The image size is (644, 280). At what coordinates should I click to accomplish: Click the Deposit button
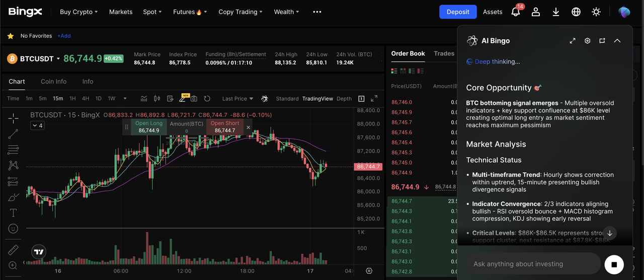pos(457,12)
